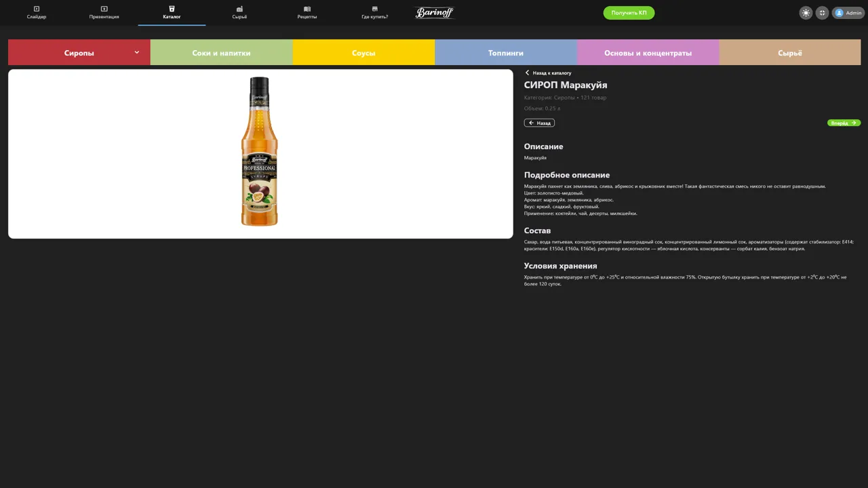Image resolution: width=868 pixels, height=488 pixels.
Task: Select the Каталог tab
Action: [172, 12]
